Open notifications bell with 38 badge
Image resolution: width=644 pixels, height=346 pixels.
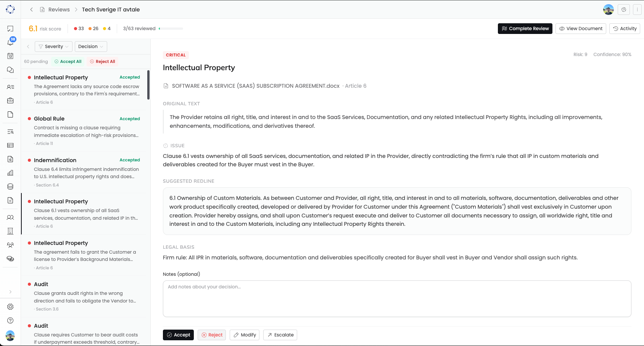10,42
